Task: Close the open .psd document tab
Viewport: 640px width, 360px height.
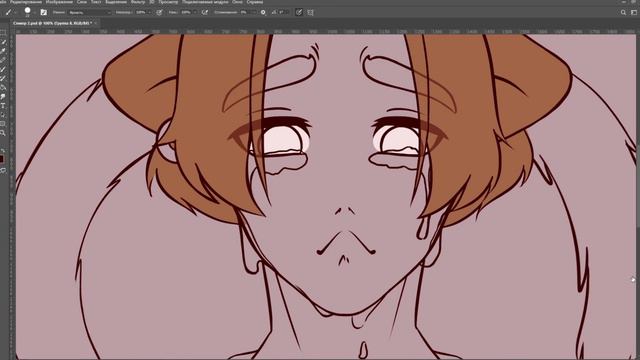Action: pos(96,23)
